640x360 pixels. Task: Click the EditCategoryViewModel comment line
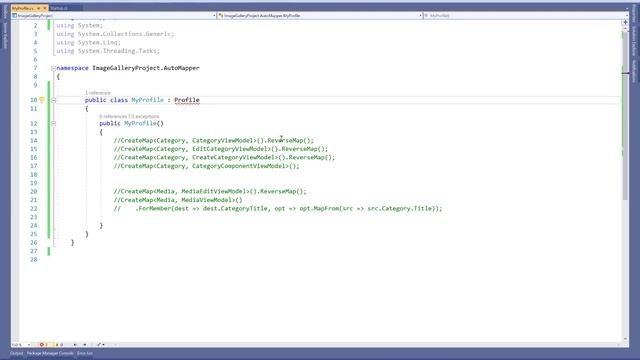pyautogui.click(x=221, y=149)
